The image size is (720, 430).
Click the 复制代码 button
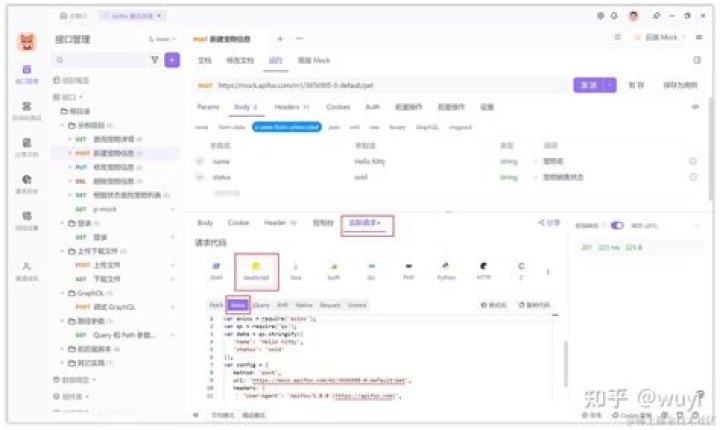pos(534,305)
